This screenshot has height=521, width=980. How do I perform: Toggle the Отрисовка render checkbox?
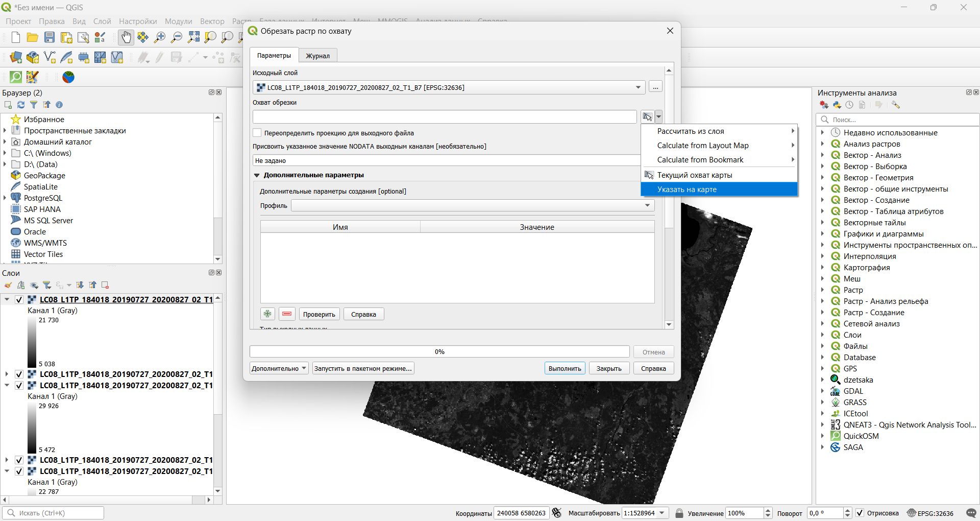click(860, 513)
